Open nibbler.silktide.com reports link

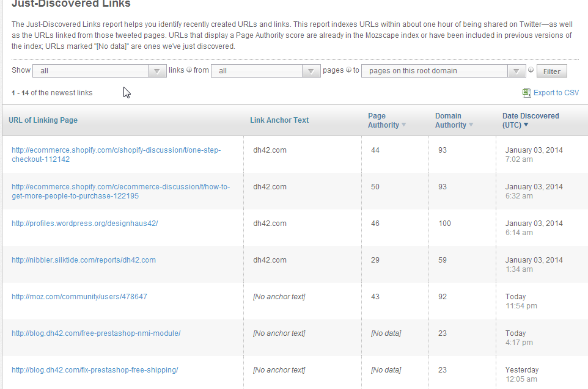click(84, 260)
